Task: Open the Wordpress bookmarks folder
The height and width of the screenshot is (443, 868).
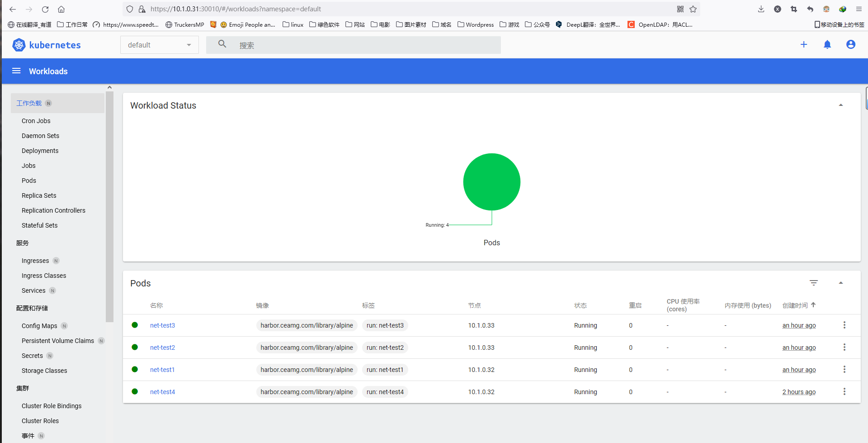Action: click(x=476, y=24)
